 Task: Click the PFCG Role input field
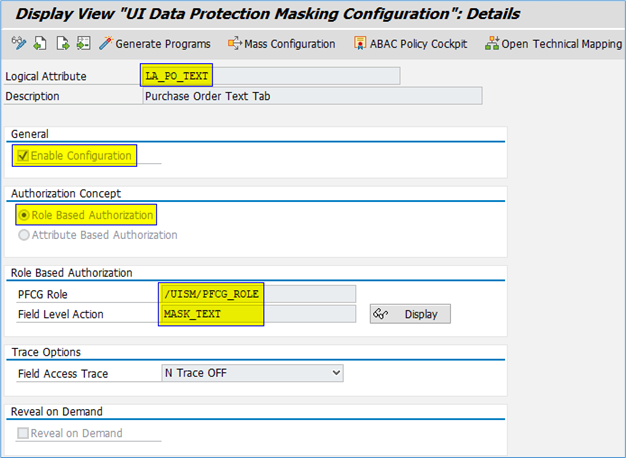258,294
